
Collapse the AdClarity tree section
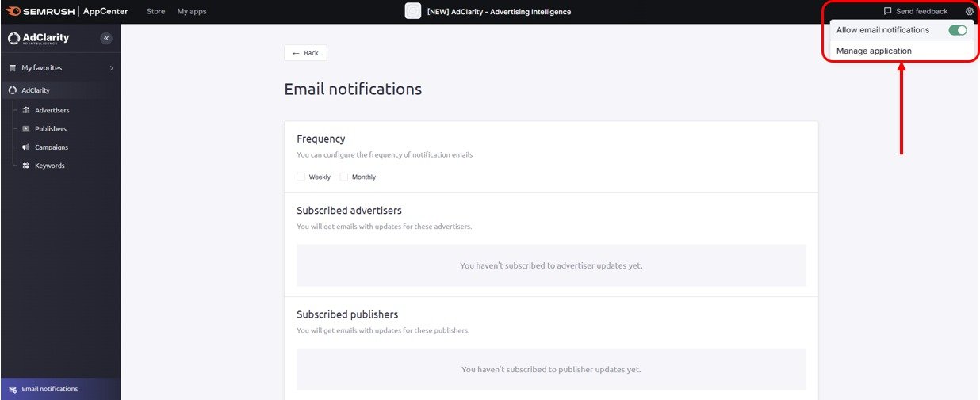35,90
